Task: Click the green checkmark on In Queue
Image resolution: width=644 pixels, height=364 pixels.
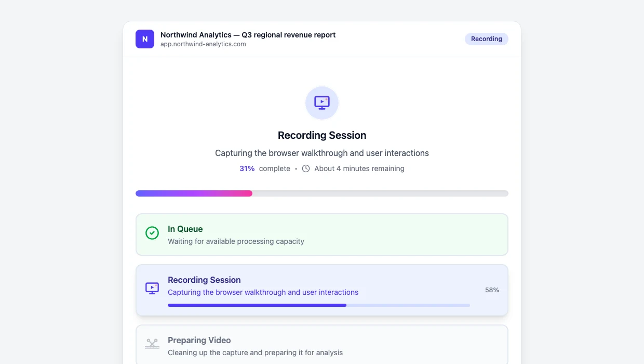Action: point(152,233)
